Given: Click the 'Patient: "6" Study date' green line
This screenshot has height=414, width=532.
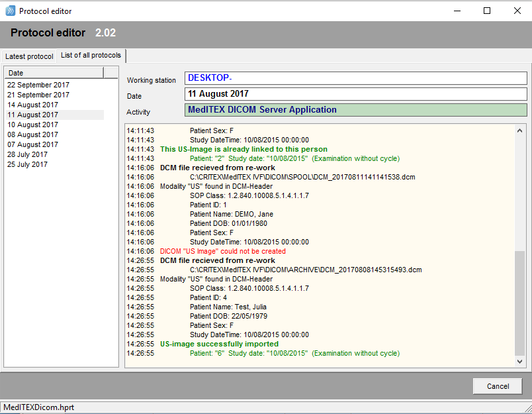Looking at the screenshot, I should coord(294,353).
